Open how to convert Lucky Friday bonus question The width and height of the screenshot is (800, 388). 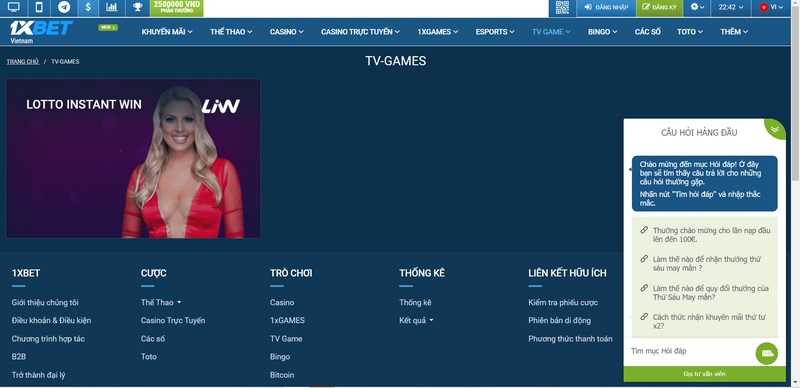[x=710, y=293]
